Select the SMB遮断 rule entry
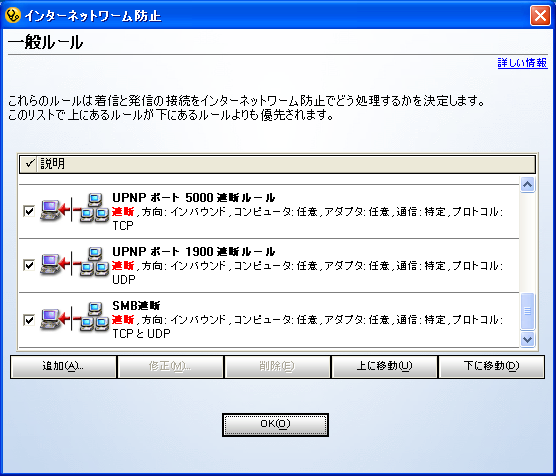The height and width of the screenshot is (476, 556). pos(269,320)
